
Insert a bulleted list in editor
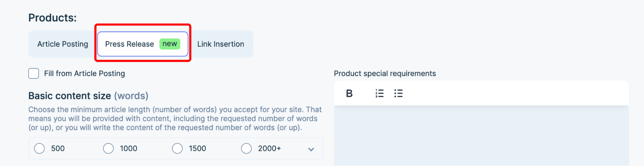click(x=399, y=93)
